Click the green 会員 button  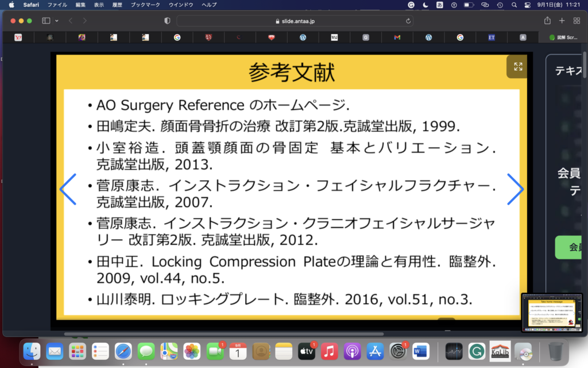tap(572, 247)
